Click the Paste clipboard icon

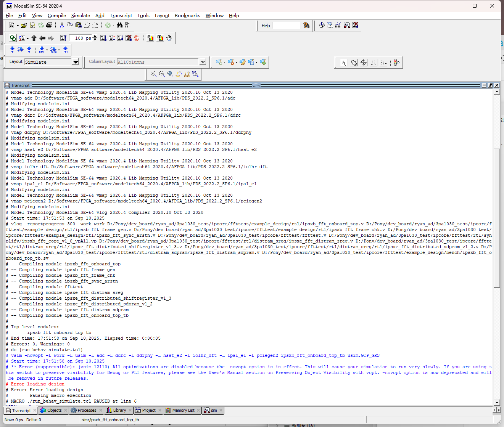[79, 25]
